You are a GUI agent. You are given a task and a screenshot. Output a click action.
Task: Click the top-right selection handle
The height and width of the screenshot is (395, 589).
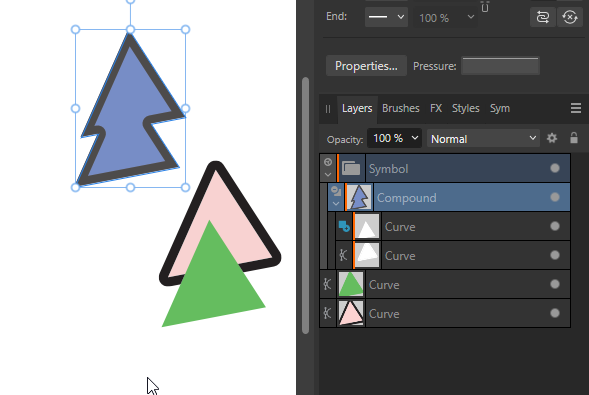point(185,29)
